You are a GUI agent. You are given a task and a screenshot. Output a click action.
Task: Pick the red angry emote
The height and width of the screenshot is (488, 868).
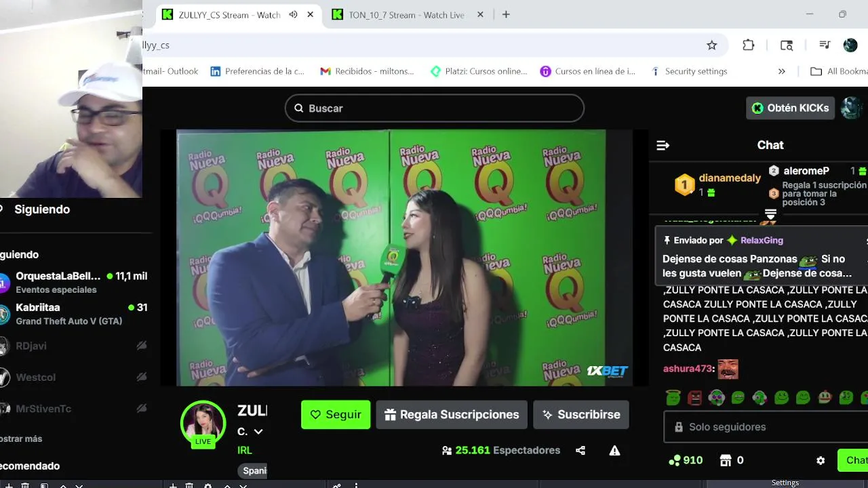tap(694, 398)
